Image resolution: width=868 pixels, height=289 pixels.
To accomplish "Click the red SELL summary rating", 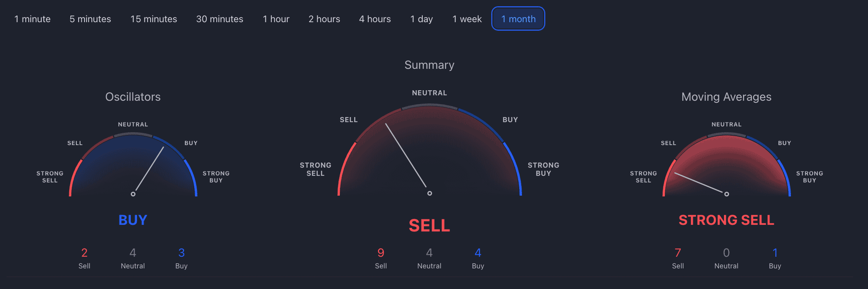I will 429,226.
